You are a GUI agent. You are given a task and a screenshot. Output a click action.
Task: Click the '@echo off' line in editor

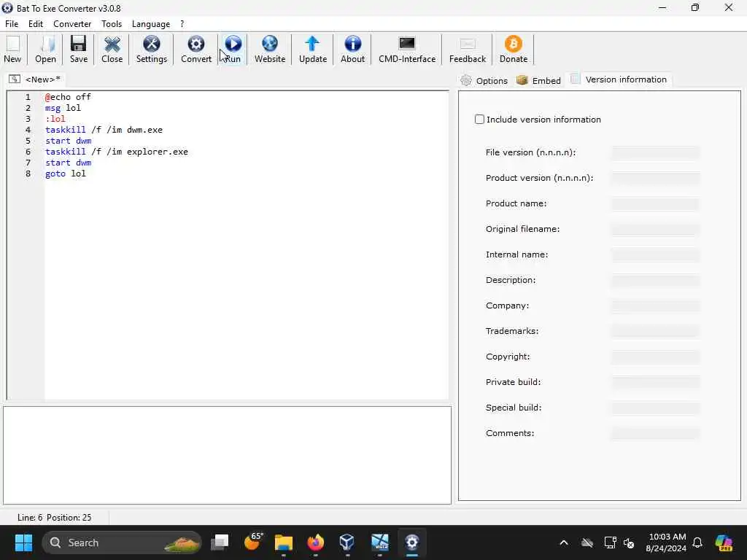click(x=68, y=97)
